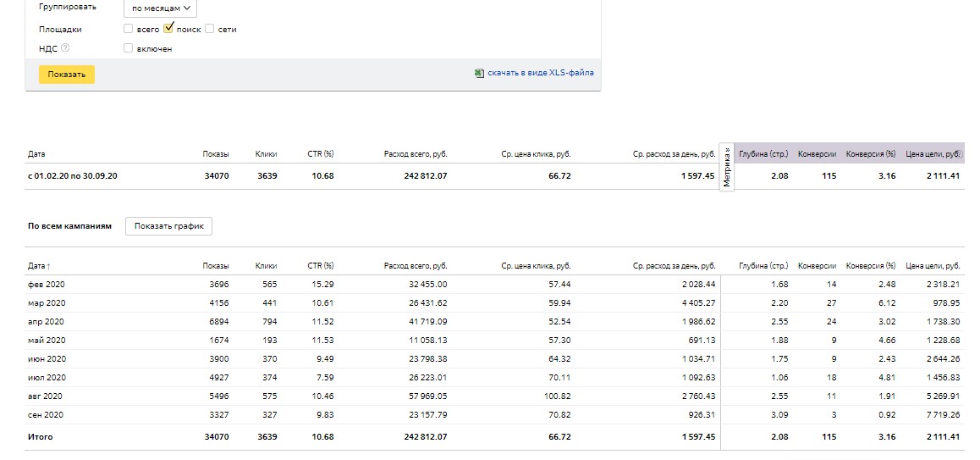Click the Показать график button
This screenshot has width=980, height=460.
click(169, 226)
